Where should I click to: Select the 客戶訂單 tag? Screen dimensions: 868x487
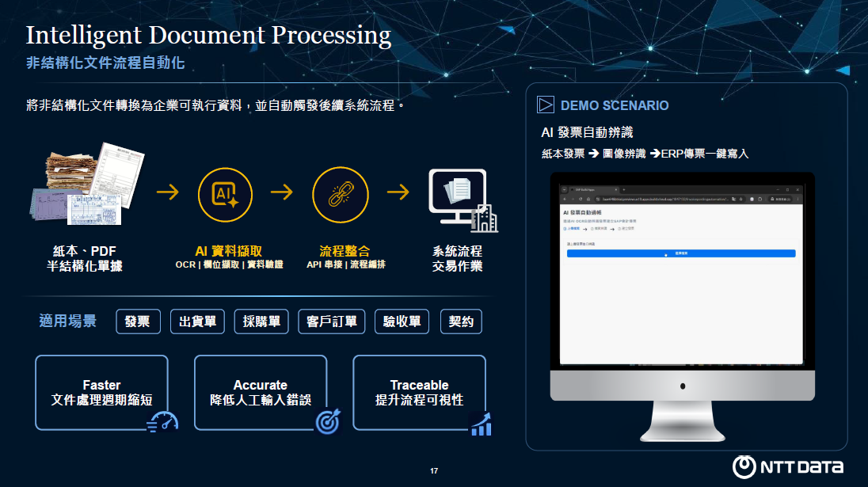[332, 321]
